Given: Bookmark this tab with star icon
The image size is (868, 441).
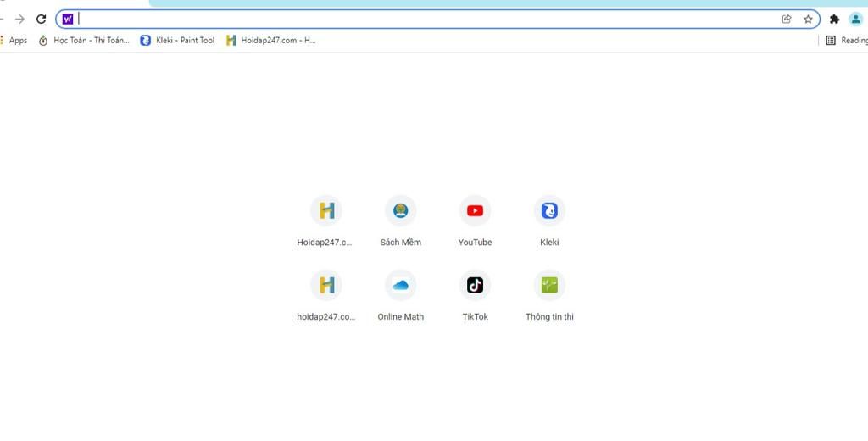Looking at the screenshot, I should 808,20.
